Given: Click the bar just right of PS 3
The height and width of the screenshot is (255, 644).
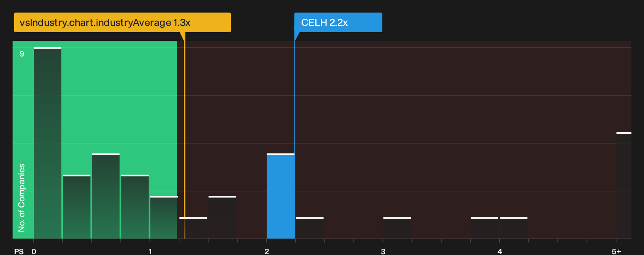Looking at the screenshot, I should tap(397, 228).
